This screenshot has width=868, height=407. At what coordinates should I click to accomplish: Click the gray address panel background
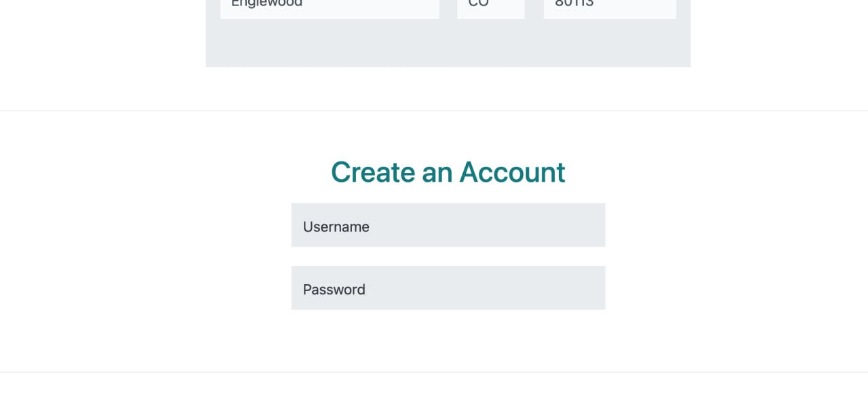click(448, 44)
